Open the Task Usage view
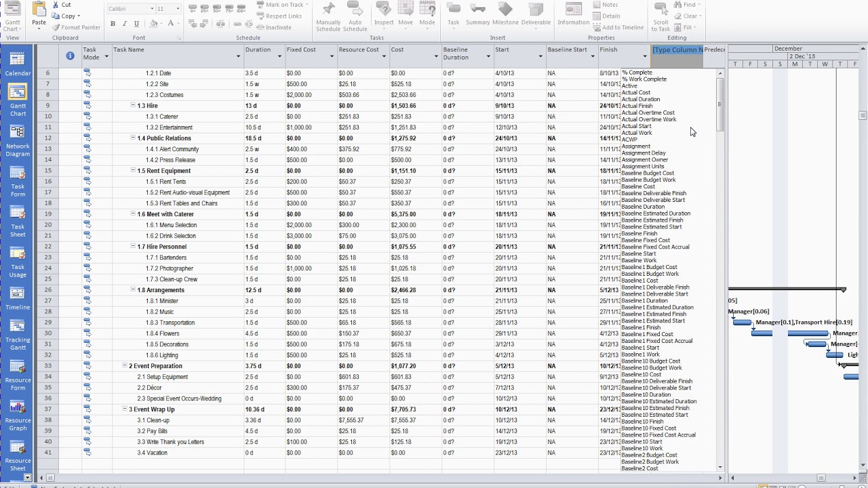 (x=18, y=262)
